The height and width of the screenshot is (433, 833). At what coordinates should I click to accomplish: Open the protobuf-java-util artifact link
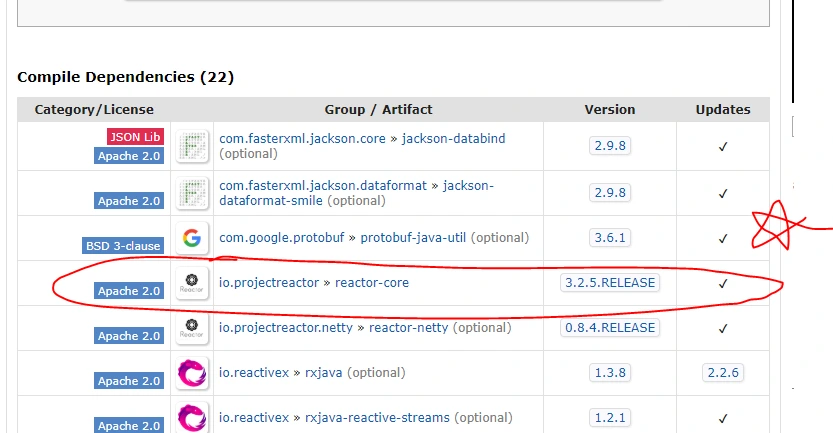[x=413, y=237]
